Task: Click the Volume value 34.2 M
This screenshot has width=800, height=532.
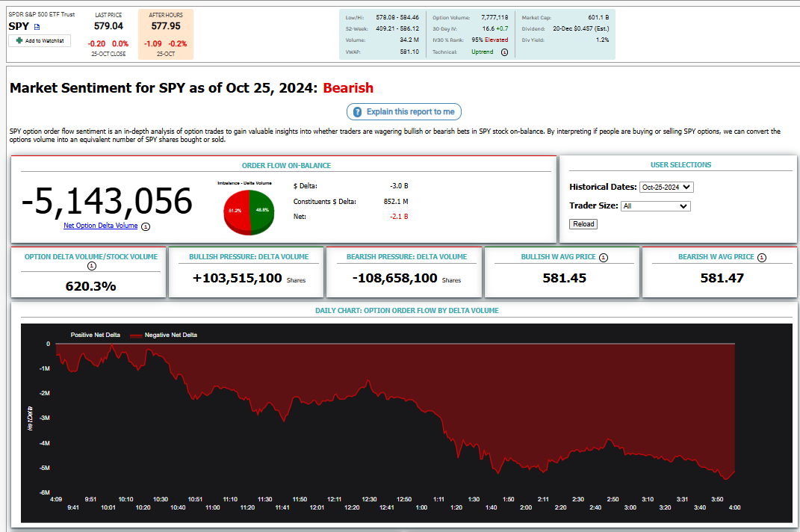Action: (x=409, y=40)
